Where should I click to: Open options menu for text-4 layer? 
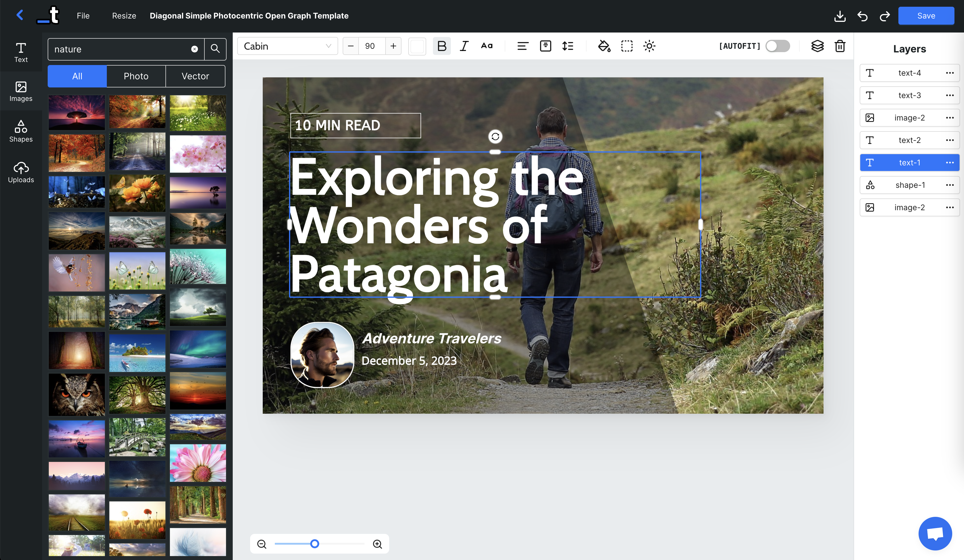tap(949, 73)
